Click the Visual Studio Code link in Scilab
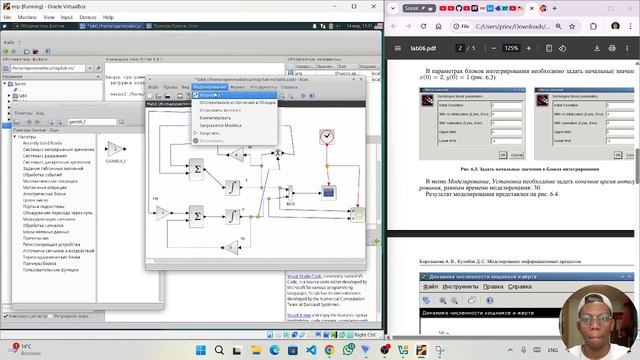The height and width of the screenshot is (360, 640). 304,276
